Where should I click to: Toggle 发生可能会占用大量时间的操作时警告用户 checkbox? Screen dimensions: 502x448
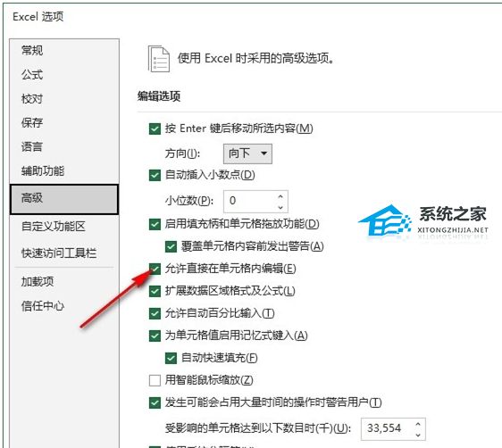click(x=155, y=402)
